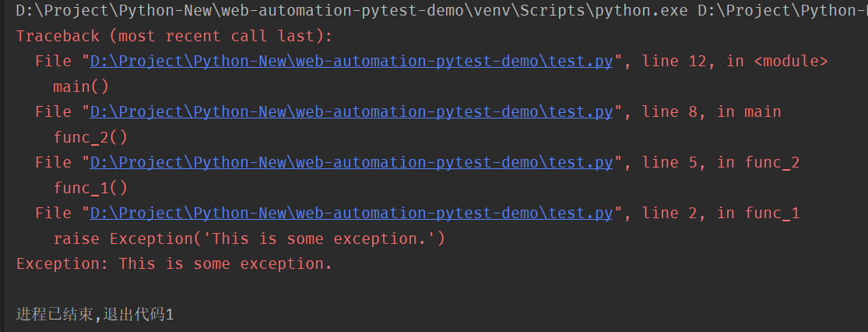
Task: Click the '进程已结束,退出代码1' exit message
Action: [x=95, y=315]
